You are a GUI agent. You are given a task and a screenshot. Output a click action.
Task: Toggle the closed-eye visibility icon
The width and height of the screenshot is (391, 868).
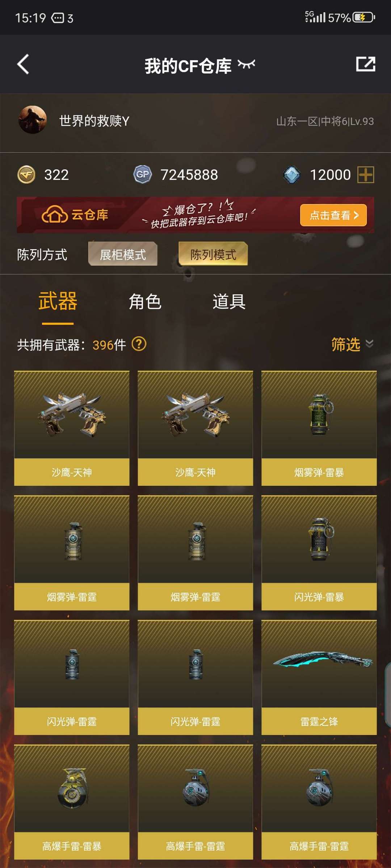coord(247,64)
